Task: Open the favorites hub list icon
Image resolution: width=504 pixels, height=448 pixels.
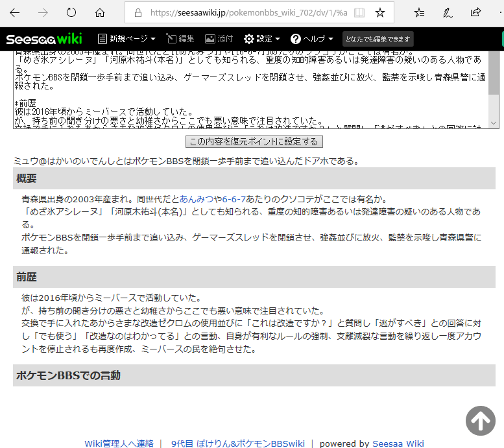Action: (419, 13)
